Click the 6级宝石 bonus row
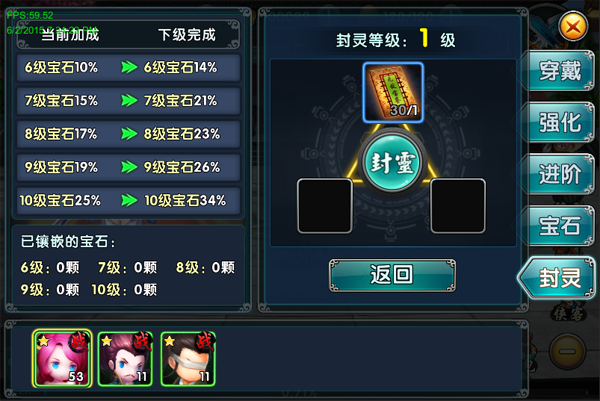The image size is (600, 401). click(x=128, y=68)
